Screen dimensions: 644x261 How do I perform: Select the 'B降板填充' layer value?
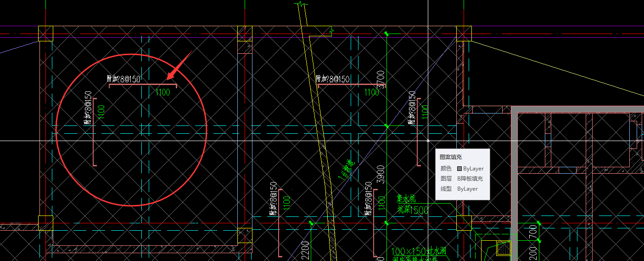pos(470,179)
